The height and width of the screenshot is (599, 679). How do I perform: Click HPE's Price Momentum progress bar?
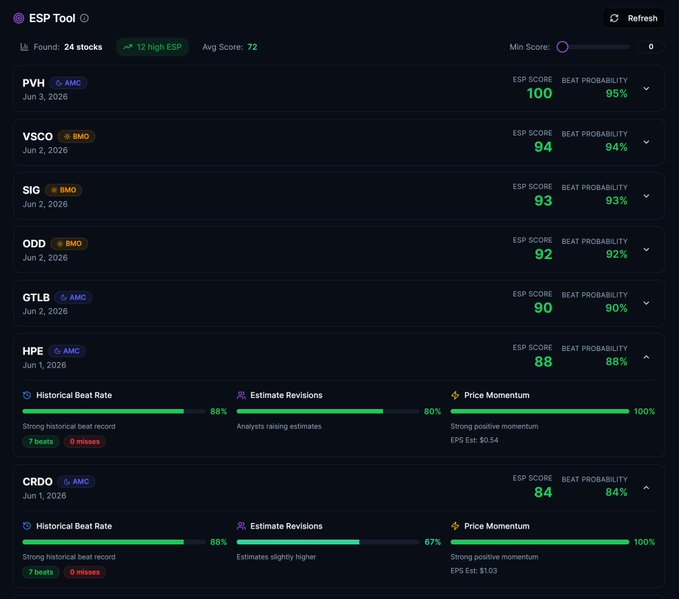click(540, 411)
